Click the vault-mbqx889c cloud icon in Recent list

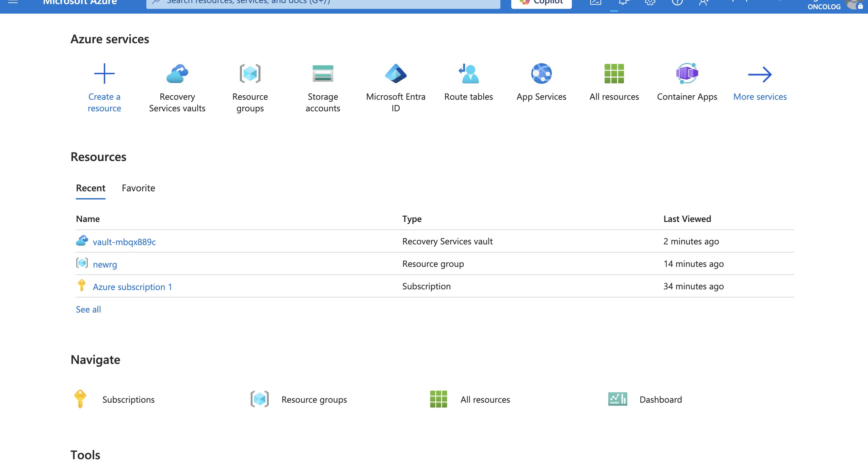click(82, 241)
